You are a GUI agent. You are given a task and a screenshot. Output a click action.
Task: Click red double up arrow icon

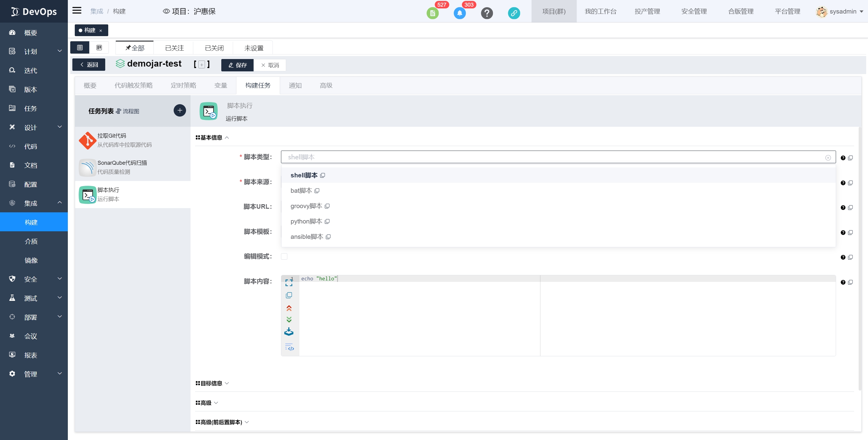tap(289, 308)
